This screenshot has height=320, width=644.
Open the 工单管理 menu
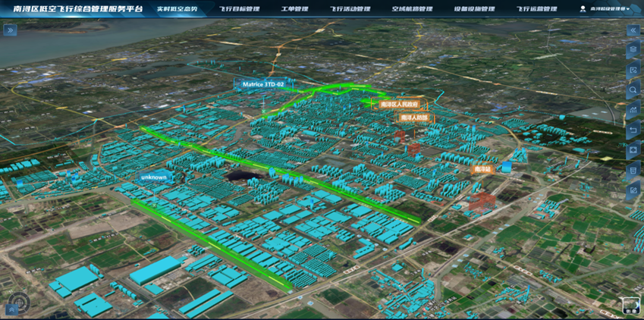point(294,9)
